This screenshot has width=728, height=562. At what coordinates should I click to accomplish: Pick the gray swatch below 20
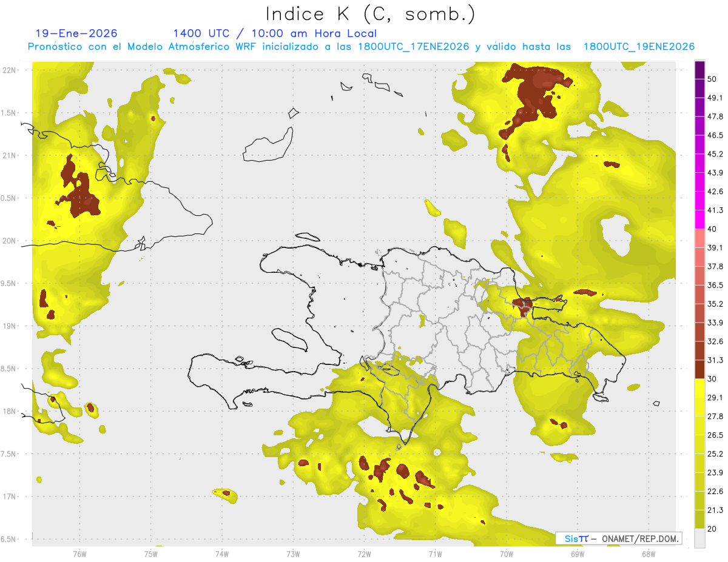tap(699, 538)
